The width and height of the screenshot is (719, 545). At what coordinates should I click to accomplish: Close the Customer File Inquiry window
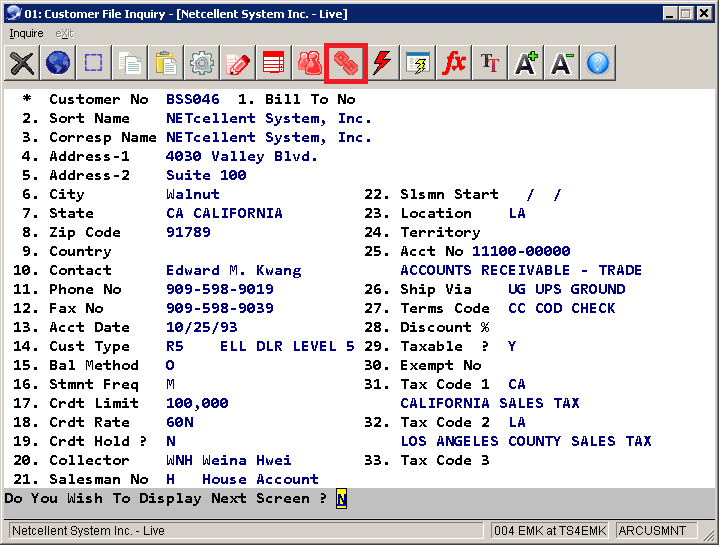coord(704,13)
